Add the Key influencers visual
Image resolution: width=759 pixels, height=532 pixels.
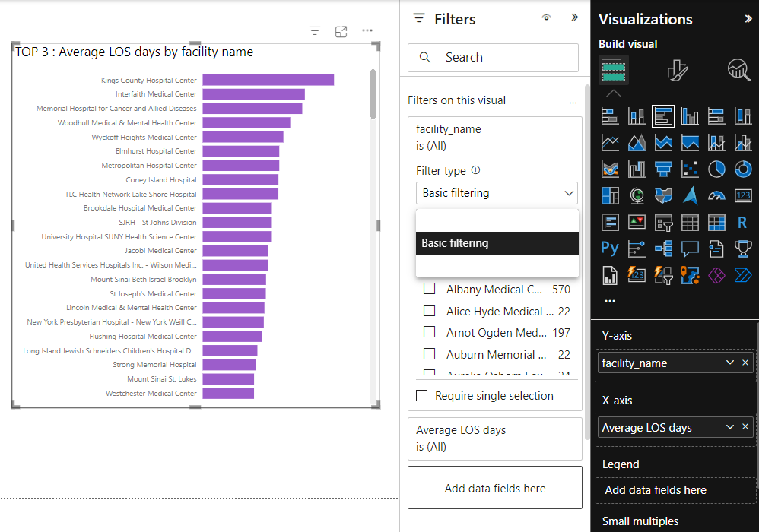[x=636, y=249]
